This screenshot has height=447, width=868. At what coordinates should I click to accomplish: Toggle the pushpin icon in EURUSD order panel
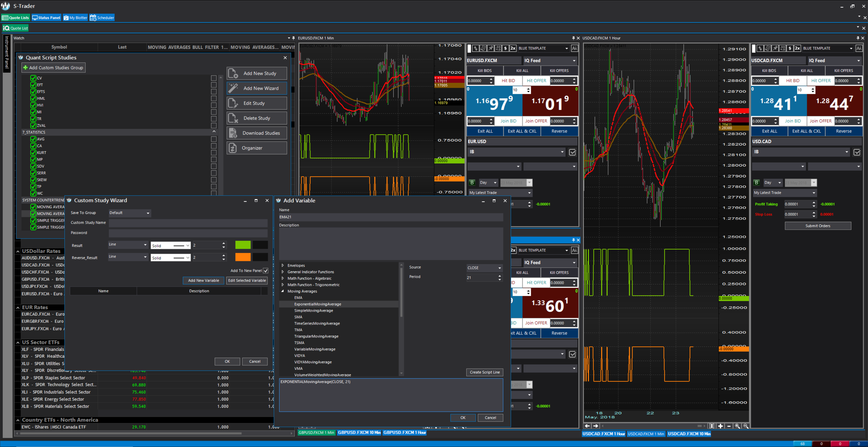point(491,49)
